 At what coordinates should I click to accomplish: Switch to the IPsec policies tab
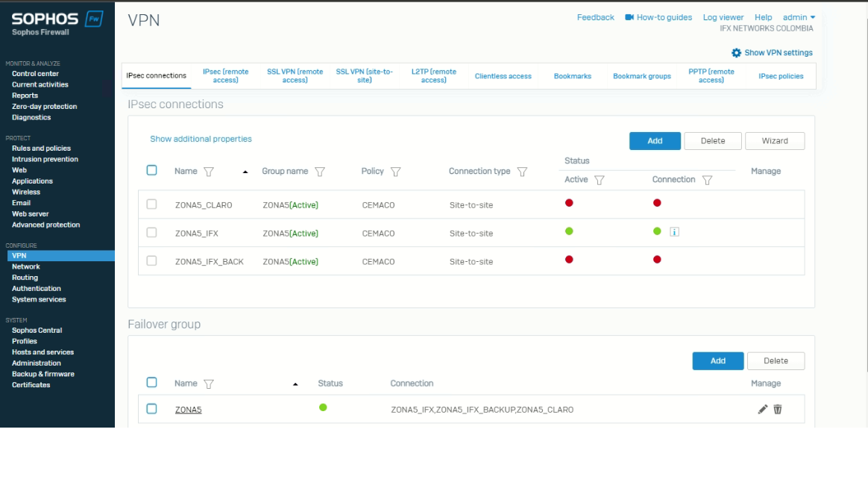pos(781,76)
